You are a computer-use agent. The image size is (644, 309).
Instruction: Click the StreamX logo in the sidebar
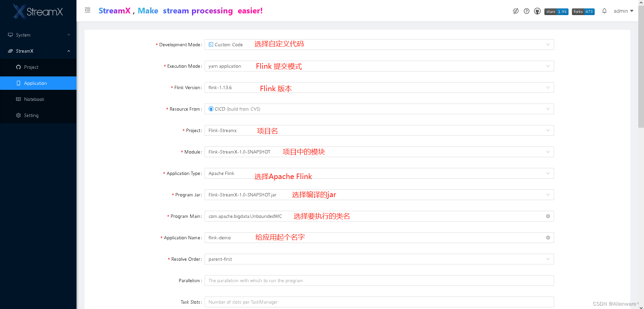pos(38,11)
